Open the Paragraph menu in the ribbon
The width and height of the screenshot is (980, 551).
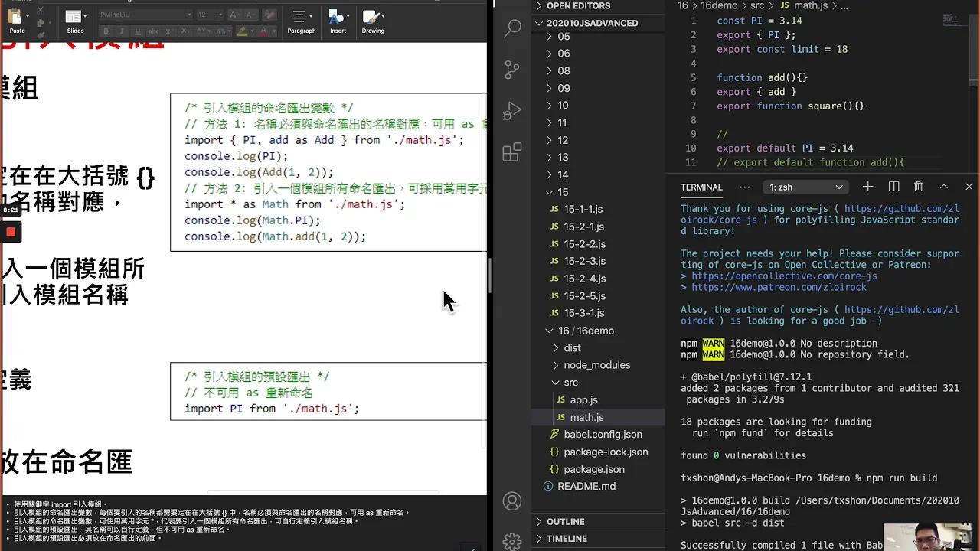[301, 24]
